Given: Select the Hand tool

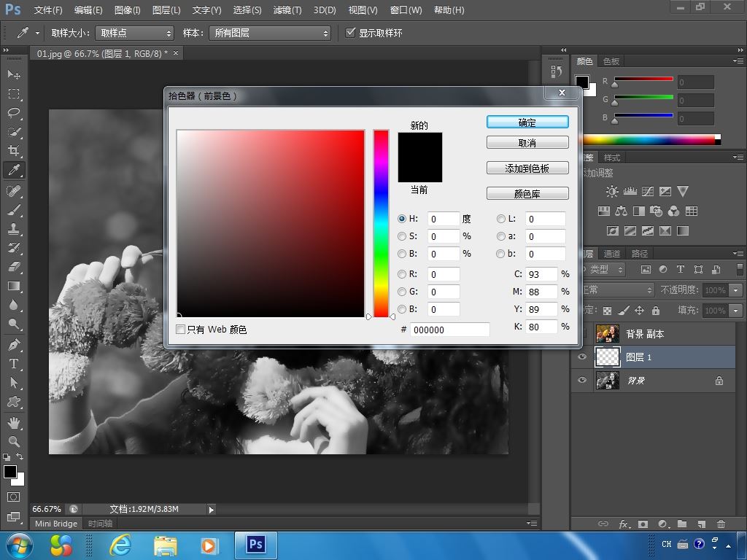Looking at the screenshot, I should pyautogui.click(x=14, y=422).
